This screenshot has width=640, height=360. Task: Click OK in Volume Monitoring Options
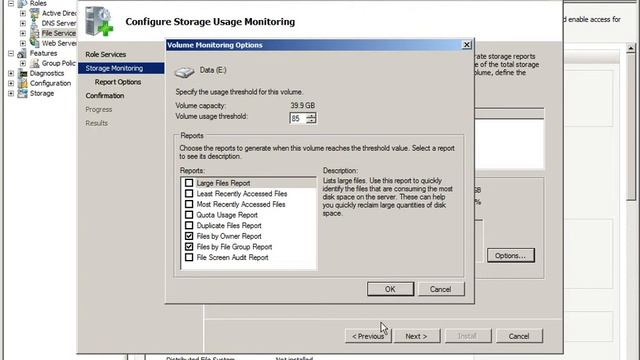[x=390, y=289]
